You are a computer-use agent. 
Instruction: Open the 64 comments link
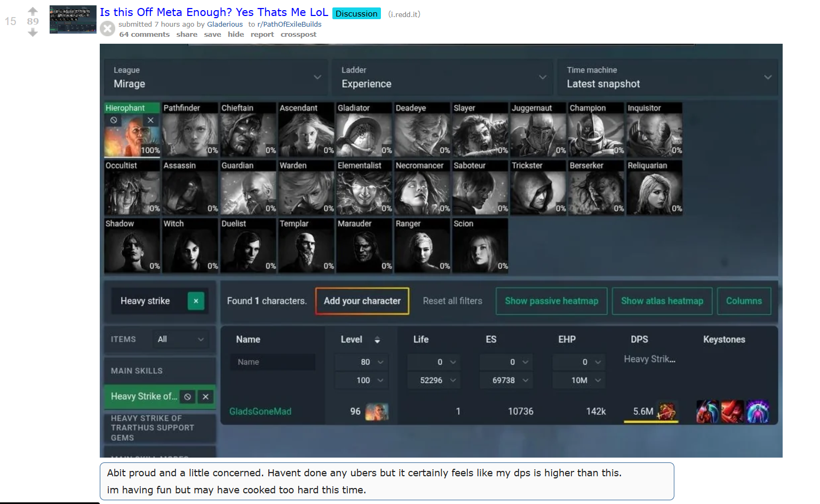click(145, 34)
